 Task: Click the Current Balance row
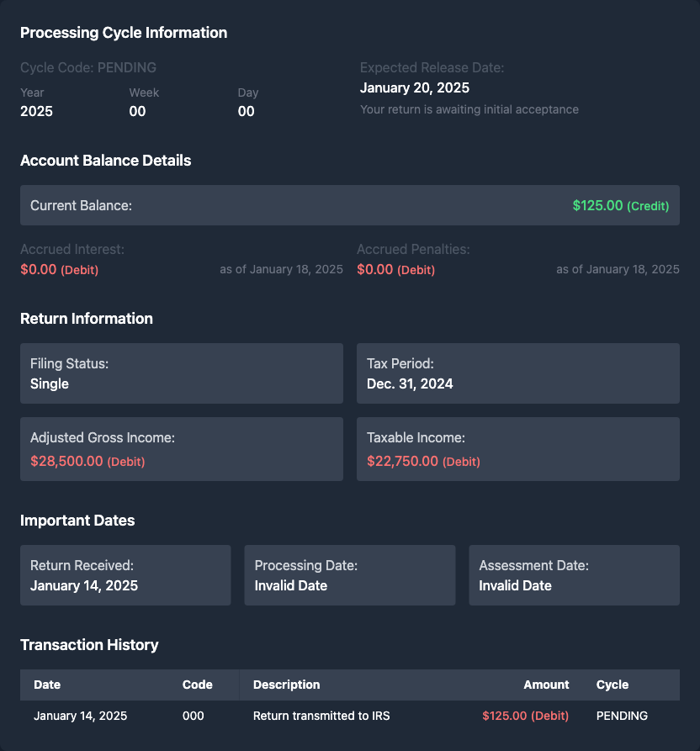click(x=349, y=205)
